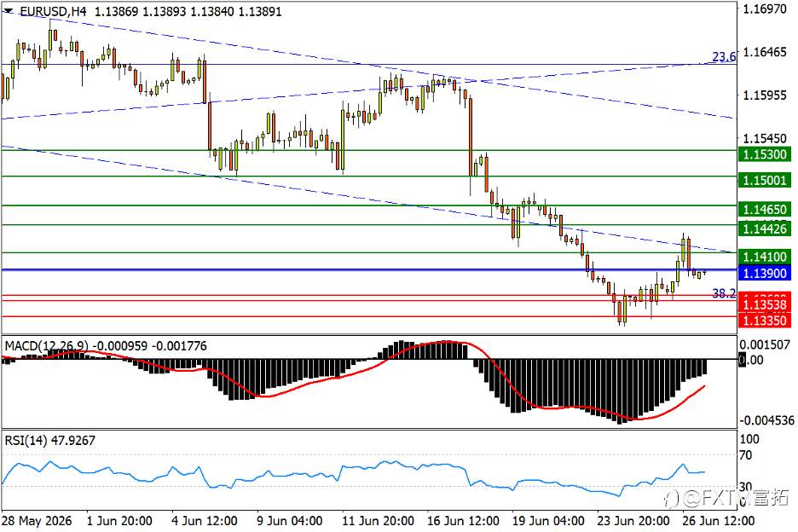Screen dimensions: 798x532
Task: Click the 11 Jun 20:00 time label
Action: pos(379,521)
